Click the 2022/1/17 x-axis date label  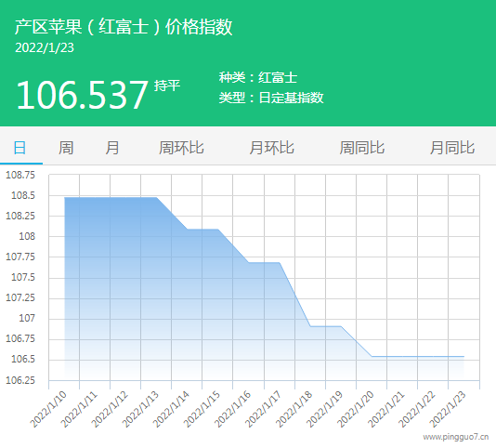click(263, 409)
